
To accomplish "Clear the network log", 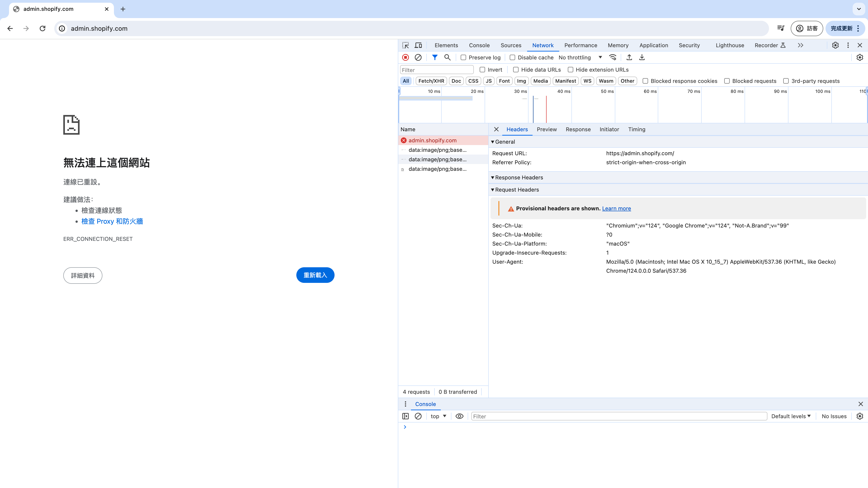I will point(418,58).
